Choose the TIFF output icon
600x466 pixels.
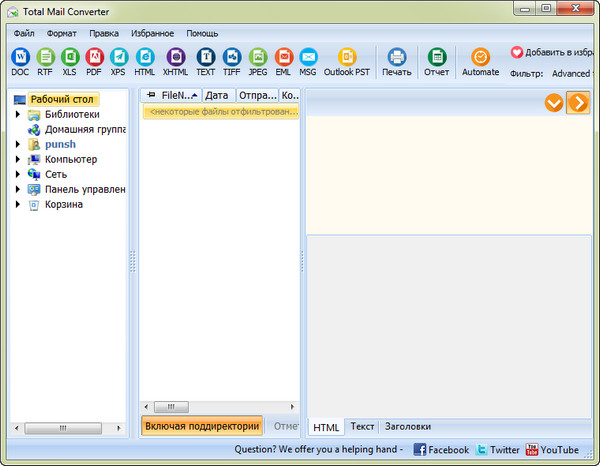pyautogui.click(x=232, y=58)
